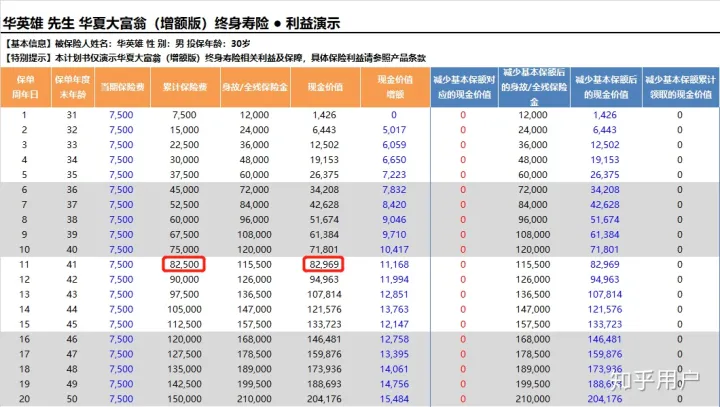Click cash value increase 15,484
This screenshot has width=720, height=407.
click(394, 399)
